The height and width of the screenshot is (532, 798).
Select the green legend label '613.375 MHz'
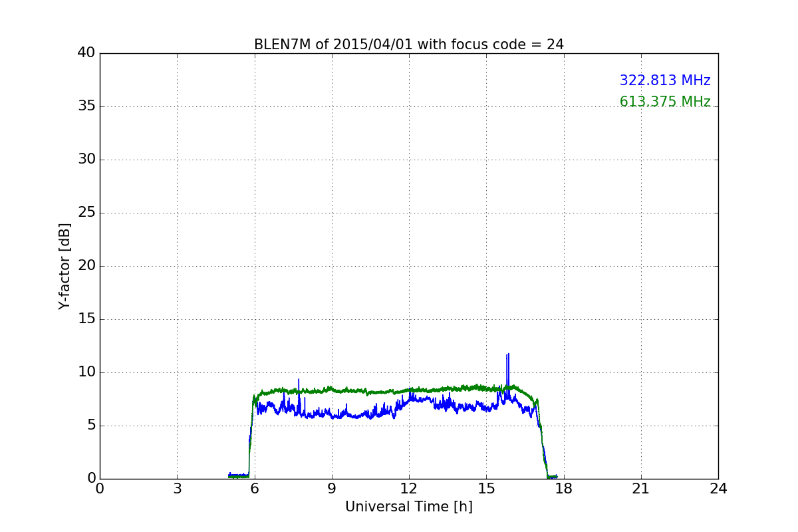point(665,102)
